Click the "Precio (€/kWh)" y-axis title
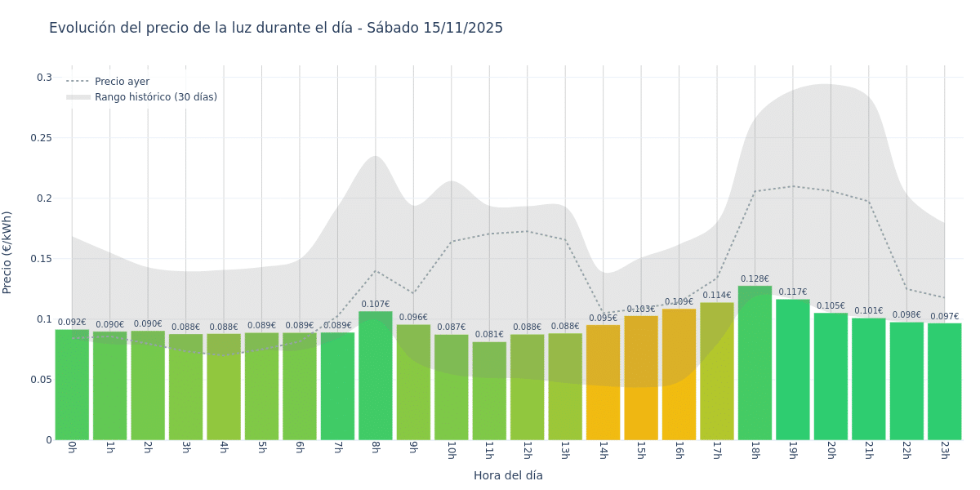The height and width of the screenshot is (490, 980). pyautogui.click(x=7, y=252)
